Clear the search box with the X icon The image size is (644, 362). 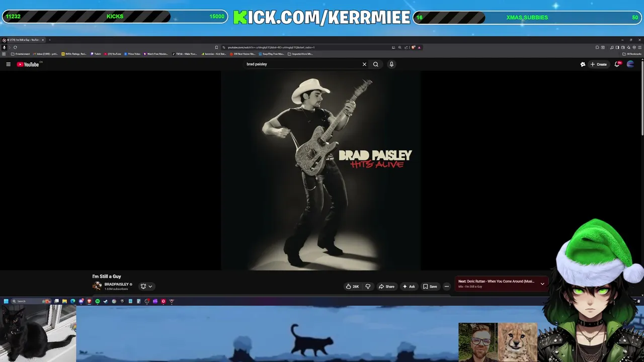(x=364, y=64)
